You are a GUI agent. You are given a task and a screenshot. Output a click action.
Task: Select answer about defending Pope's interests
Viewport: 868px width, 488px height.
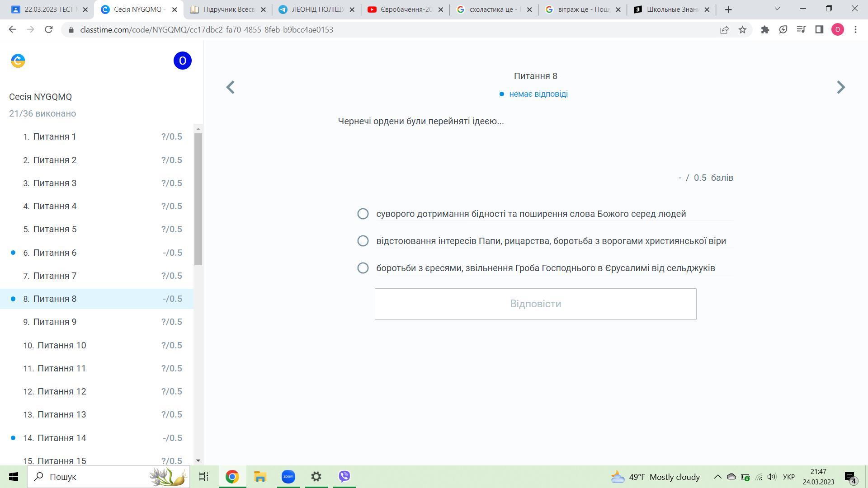tap(363, 241)
